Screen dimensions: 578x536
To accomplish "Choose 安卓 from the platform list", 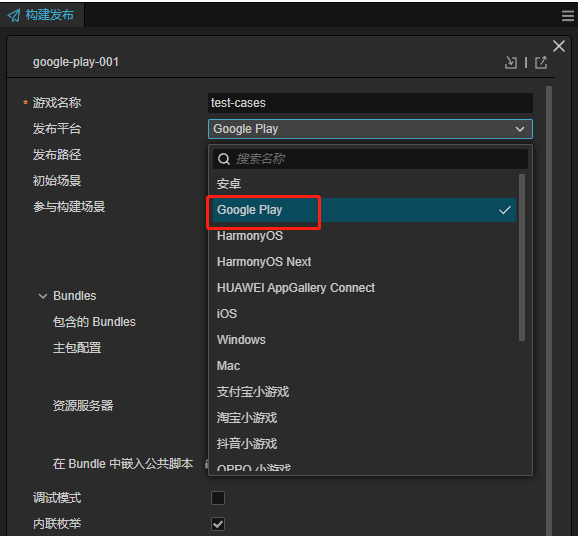I will pyautogui.click(x=364, y=184).
